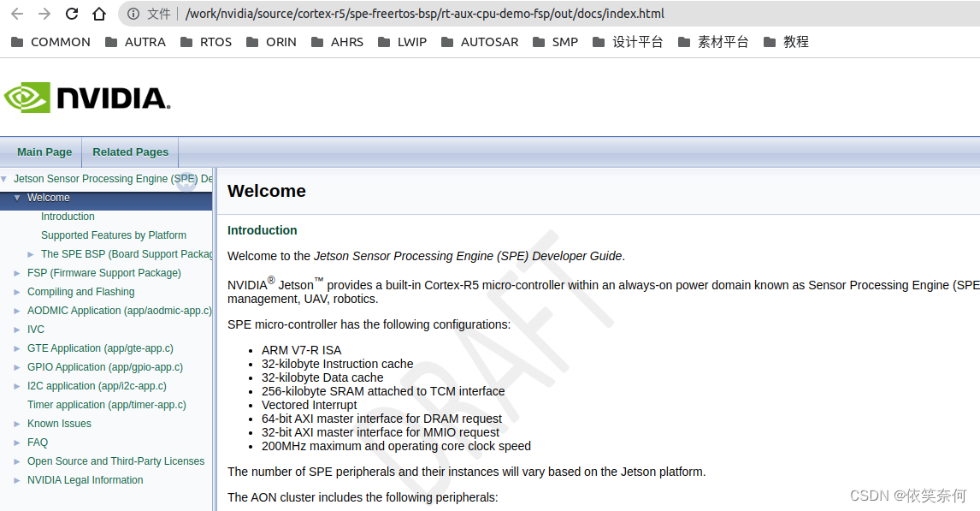Open the 教程 bookmarks folder
Screen dimensions: 980x511
pyautogui.click(x=786, y=42)
